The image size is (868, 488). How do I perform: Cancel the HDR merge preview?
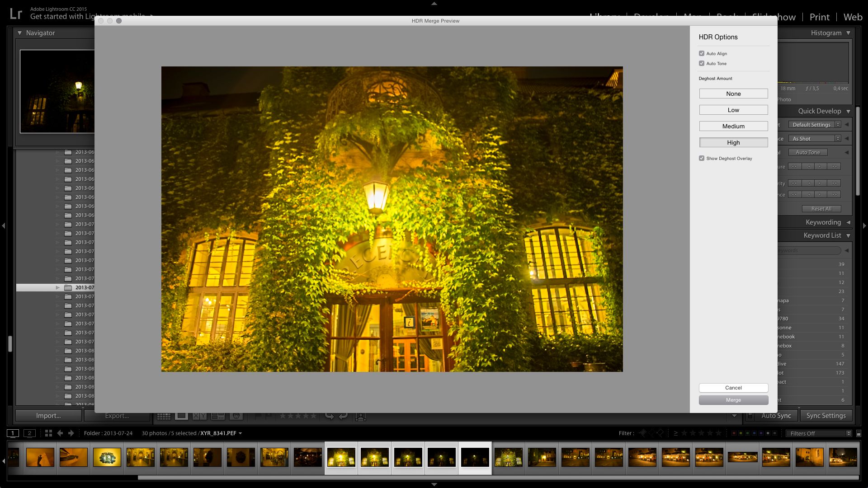point(733,388)
